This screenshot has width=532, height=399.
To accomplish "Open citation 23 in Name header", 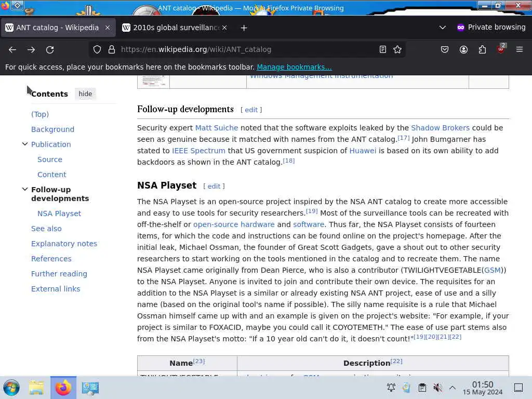I will click(199, 362).
